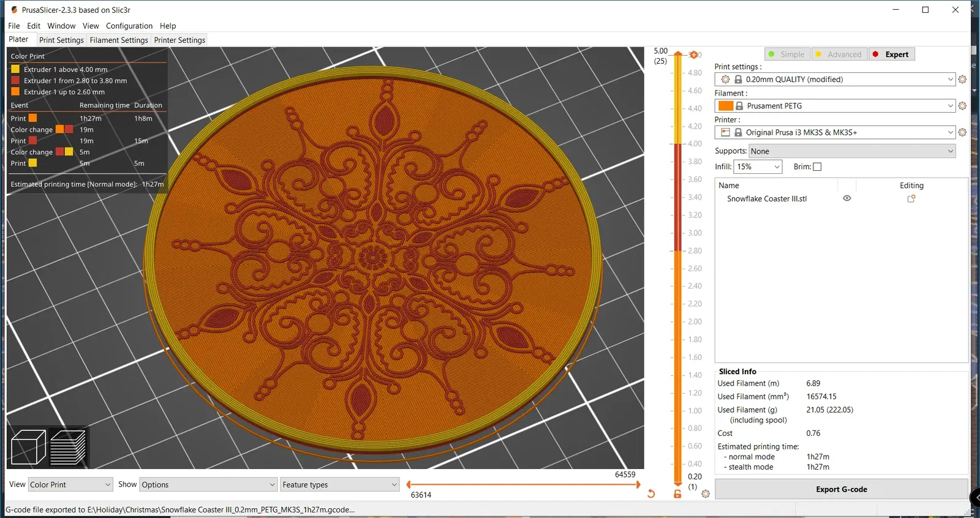Viewport: 980px width, 518px height.
Task: Open Configuration menu
Action: coord(129,26)
